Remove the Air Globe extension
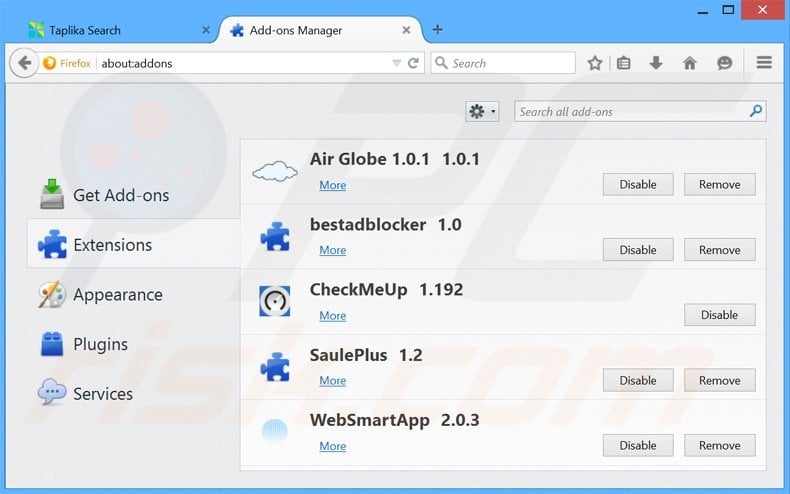The width and height of the screenshot is (790, 494). click(719, 184)
